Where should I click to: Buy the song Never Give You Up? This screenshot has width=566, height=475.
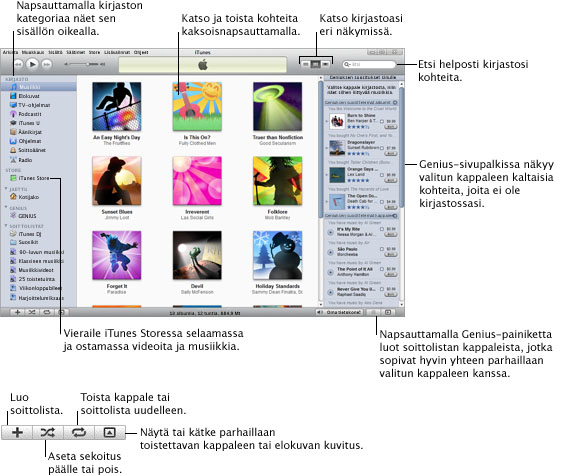pos(391,294)
